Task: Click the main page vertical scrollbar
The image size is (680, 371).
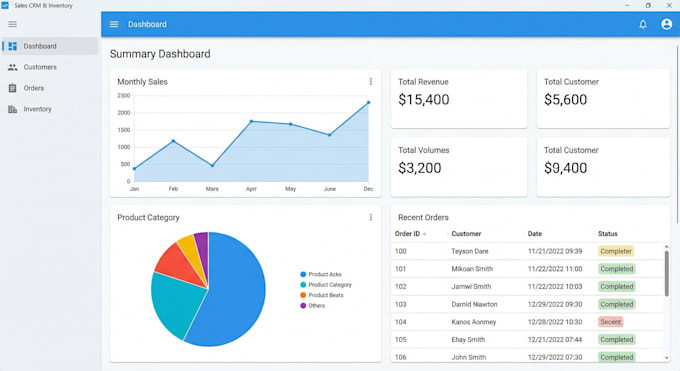Action: click(x=677, y=135)
